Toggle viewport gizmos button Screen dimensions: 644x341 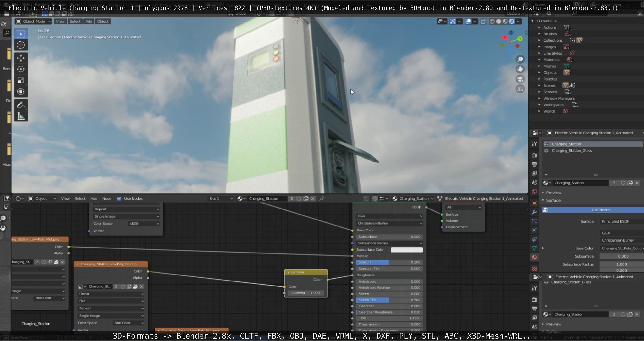(x=453, y=22)
